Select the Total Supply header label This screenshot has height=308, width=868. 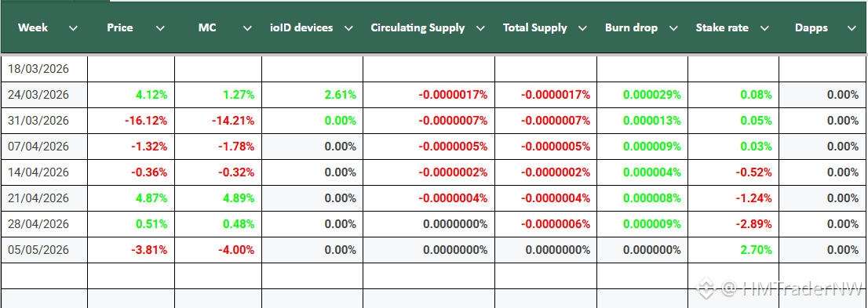pos(534,27)
